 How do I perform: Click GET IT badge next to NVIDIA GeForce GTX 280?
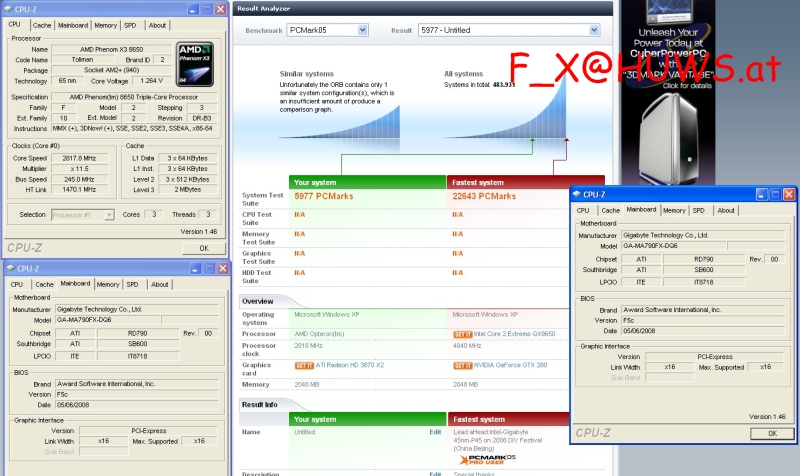(462, 365)
